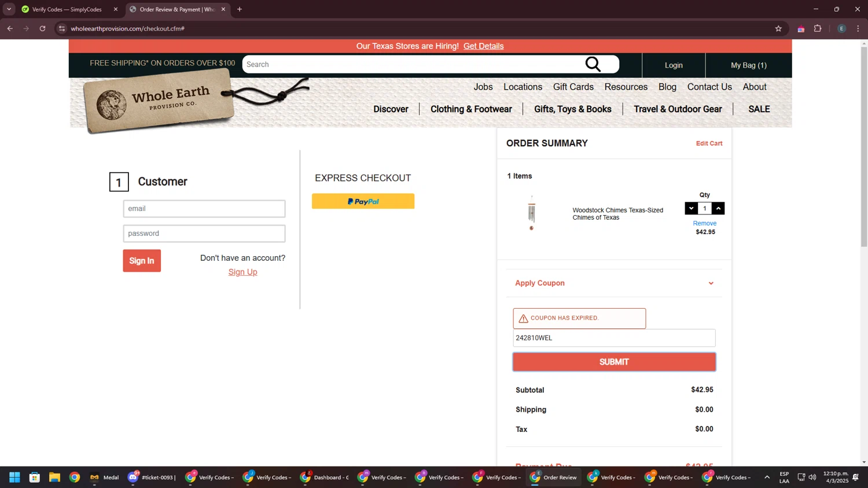The width and height of the screenshot is (868, 488).
Task: Open the notifications bell in system tray
Action: point(856,477)
